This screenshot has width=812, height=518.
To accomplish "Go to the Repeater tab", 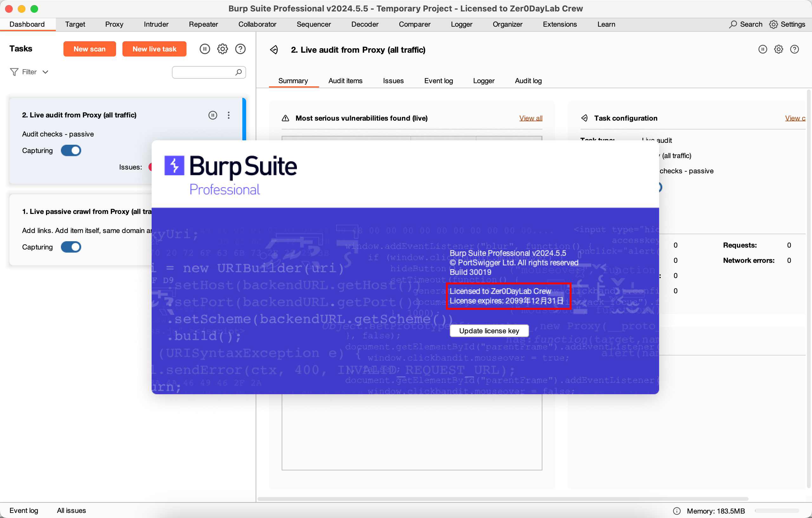I will coord(203,24).
